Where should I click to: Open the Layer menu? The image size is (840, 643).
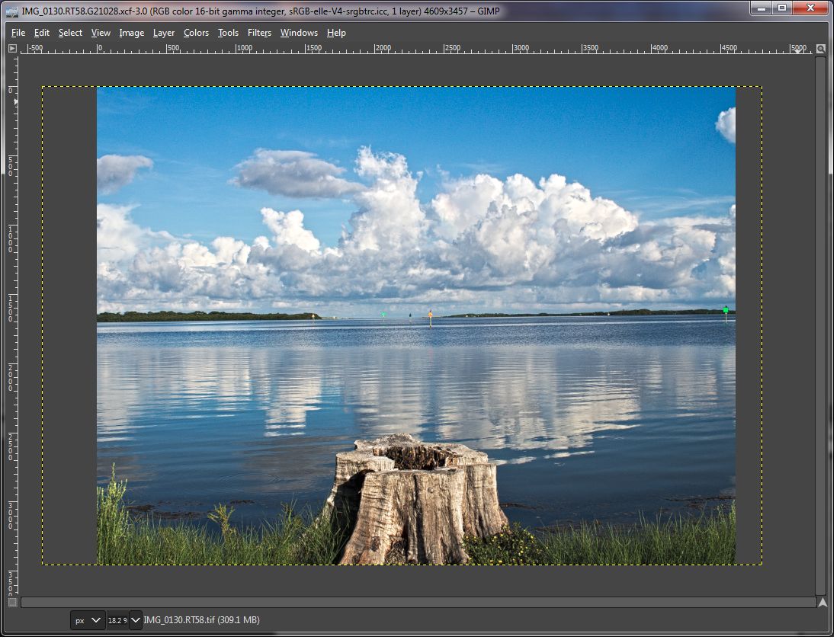tap(163, 33)
